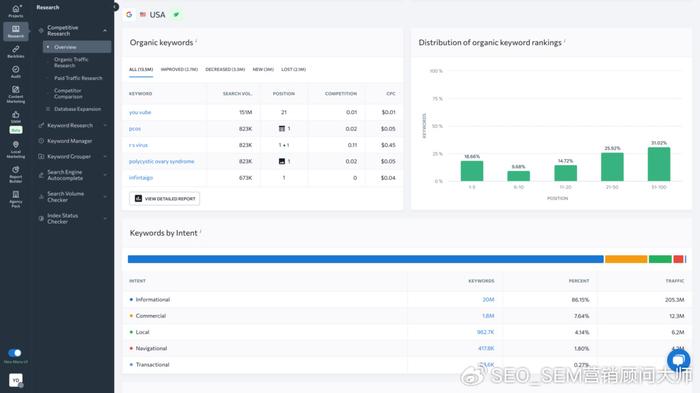The height and width of the screenshot is (393, 700).
Task: Switch to the ALL keywords tab
Action: 141,69
